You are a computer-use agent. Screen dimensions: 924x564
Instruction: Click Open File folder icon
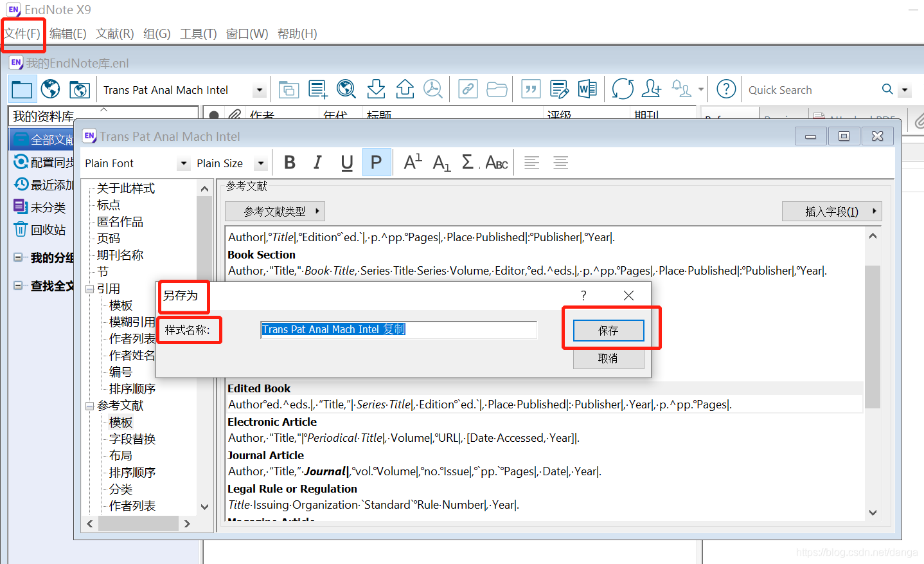click(497, 89)
